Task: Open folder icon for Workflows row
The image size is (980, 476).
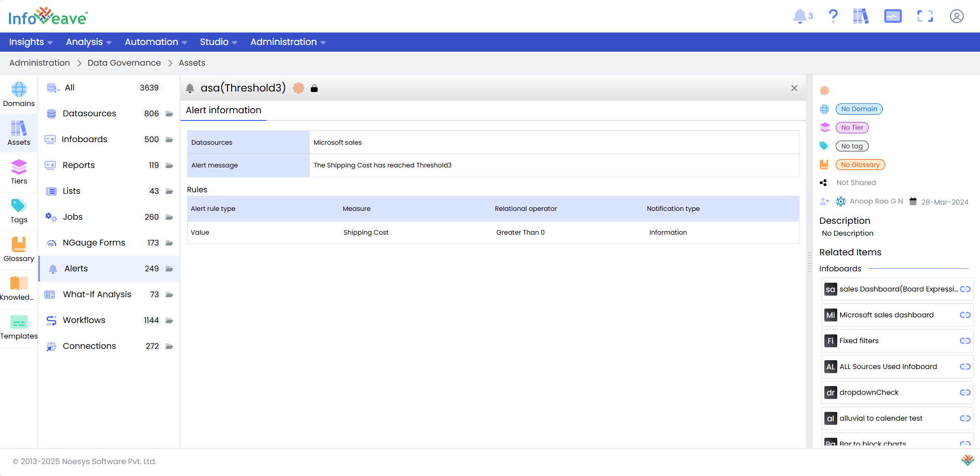Action: coord(169,320)
